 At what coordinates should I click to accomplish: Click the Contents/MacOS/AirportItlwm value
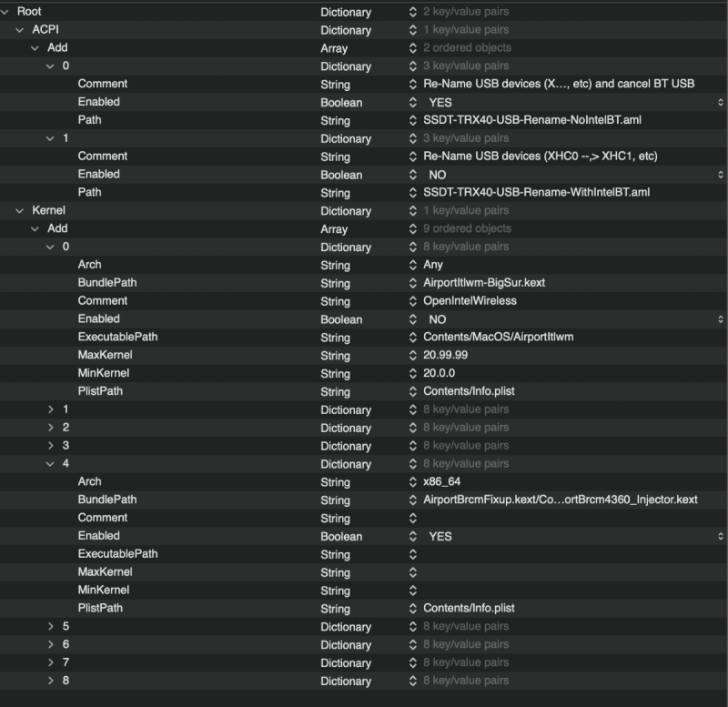[498, 338]
